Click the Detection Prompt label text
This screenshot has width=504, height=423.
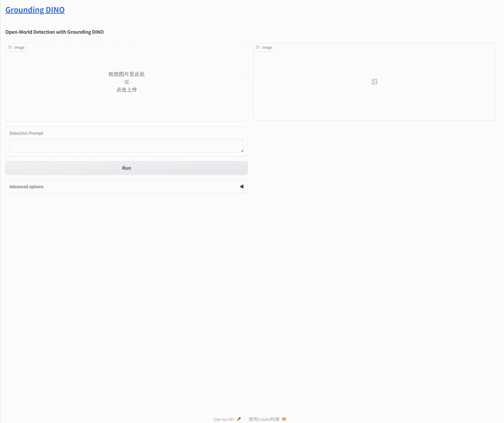26,133
